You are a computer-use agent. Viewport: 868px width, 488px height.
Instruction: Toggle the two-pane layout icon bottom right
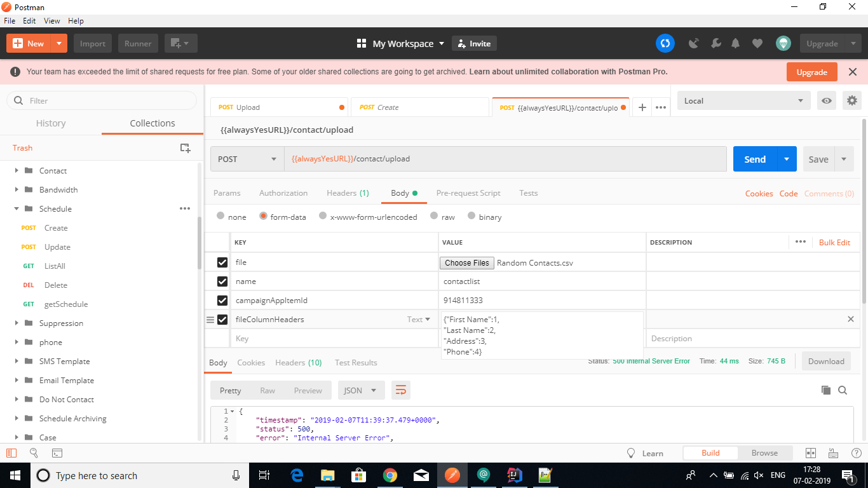810,452
